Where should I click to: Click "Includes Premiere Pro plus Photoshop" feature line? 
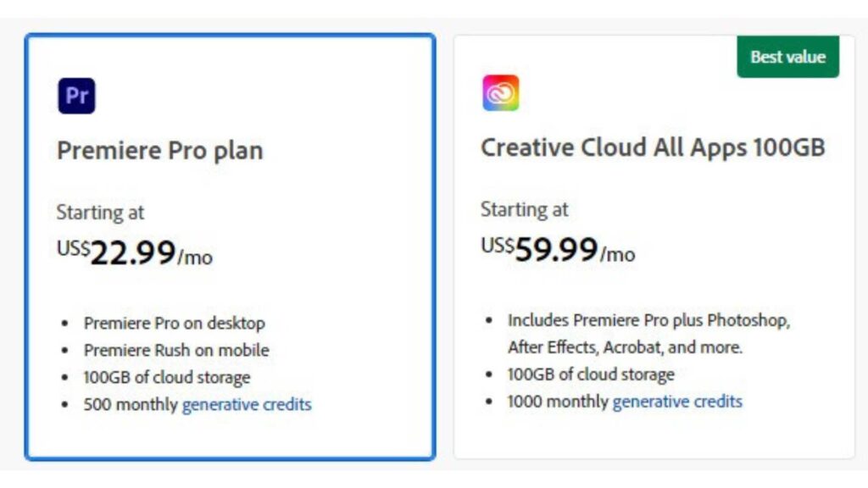click(648, 320)
